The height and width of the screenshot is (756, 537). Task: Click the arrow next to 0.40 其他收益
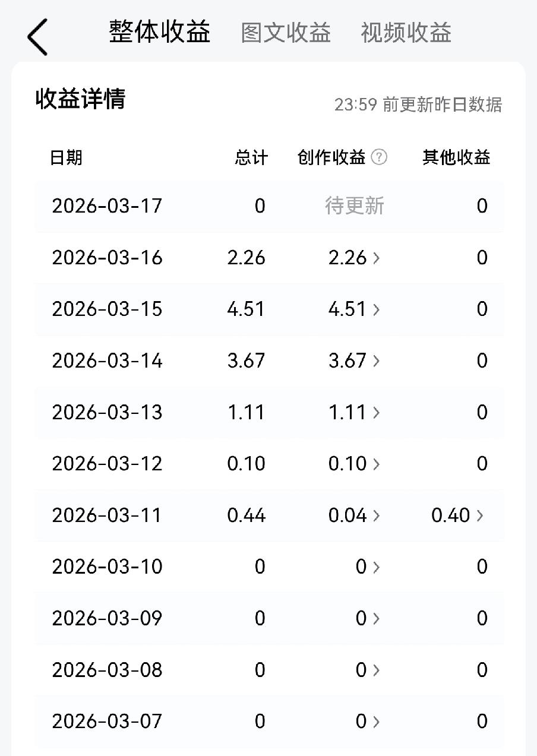pyautogui.click(x=480, y=515)
